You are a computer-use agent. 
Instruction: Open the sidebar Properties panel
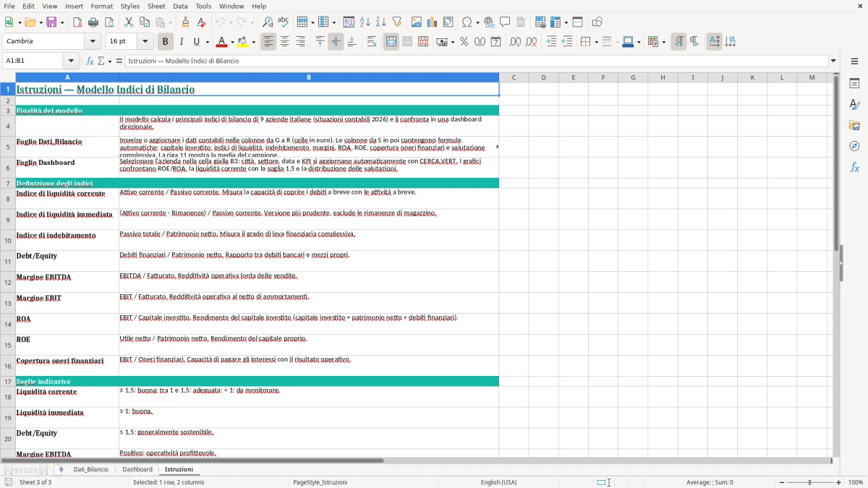(x=854, y=83)
